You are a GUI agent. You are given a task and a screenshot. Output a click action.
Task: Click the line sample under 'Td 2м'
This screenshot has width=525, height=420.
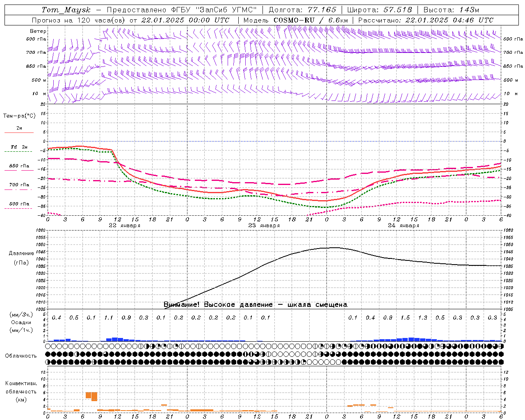point(19,152)
